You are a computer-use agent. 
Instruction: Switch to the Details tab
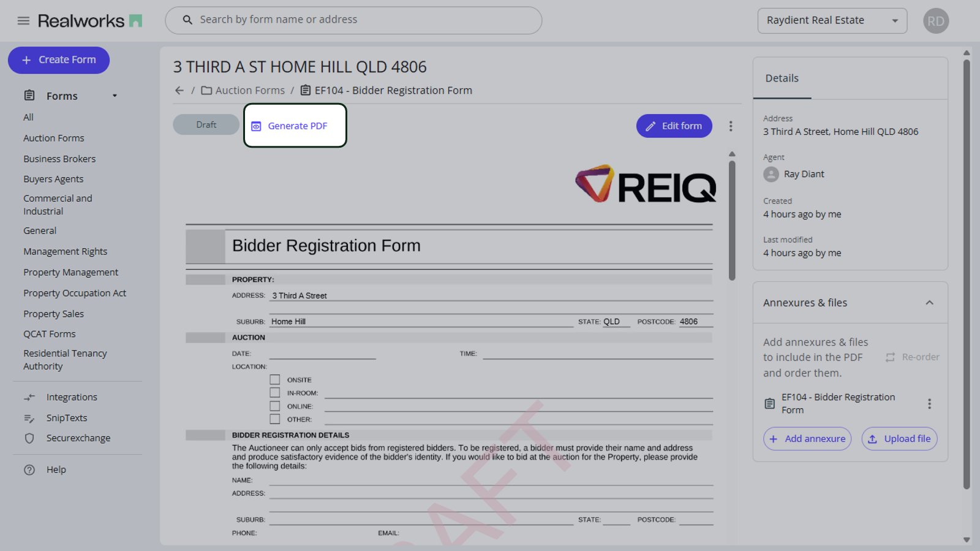[782, 78]
